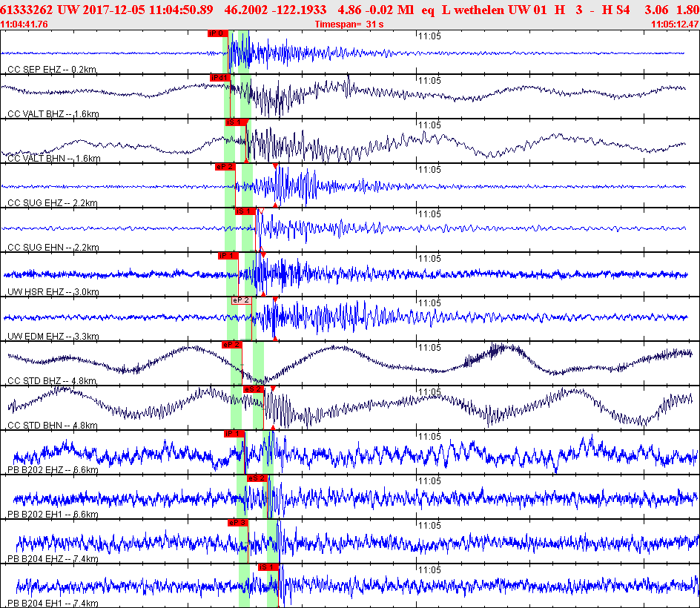Image resolution: width=700 pixels, height=608 pixels.
Task: Click the UW HSR EHZ -- 3.0km channel label
Action: tap(53, 292)
